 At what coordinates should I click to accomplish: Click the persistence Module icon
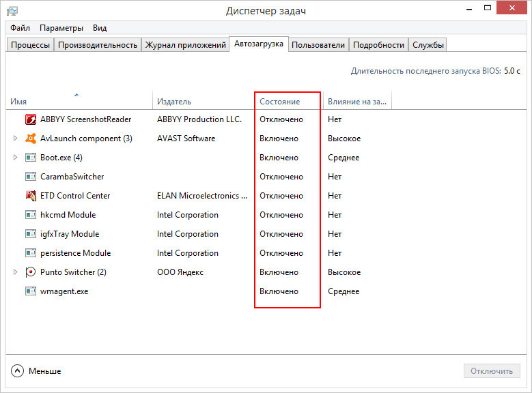(x=31, y=253)
